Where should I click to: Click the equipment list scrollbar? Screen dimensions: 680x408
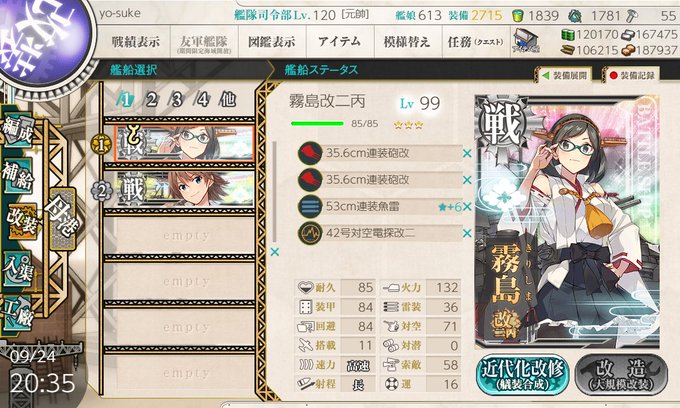274,192
